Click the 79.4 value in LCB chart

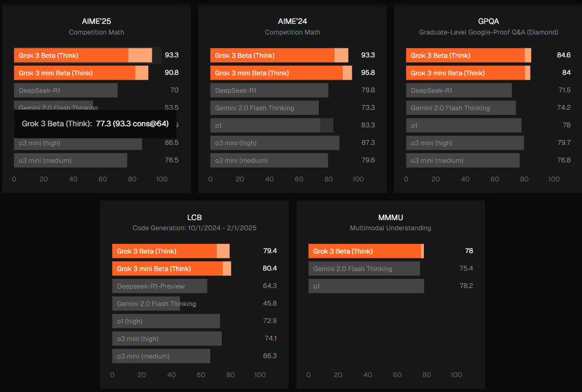click(270, 250)
